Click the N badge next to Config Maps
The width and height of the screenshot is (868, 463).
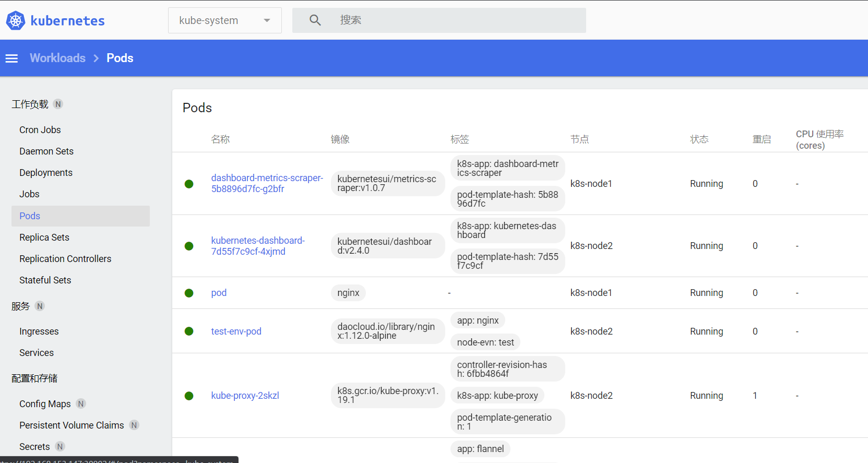click(x=81, y=404)
